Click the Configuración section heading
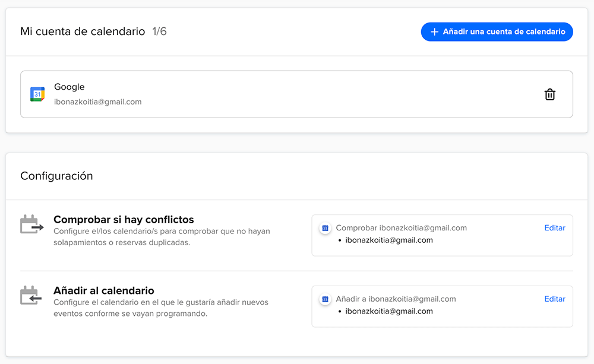This screenshot has height=364, width=594. point(56,176)
